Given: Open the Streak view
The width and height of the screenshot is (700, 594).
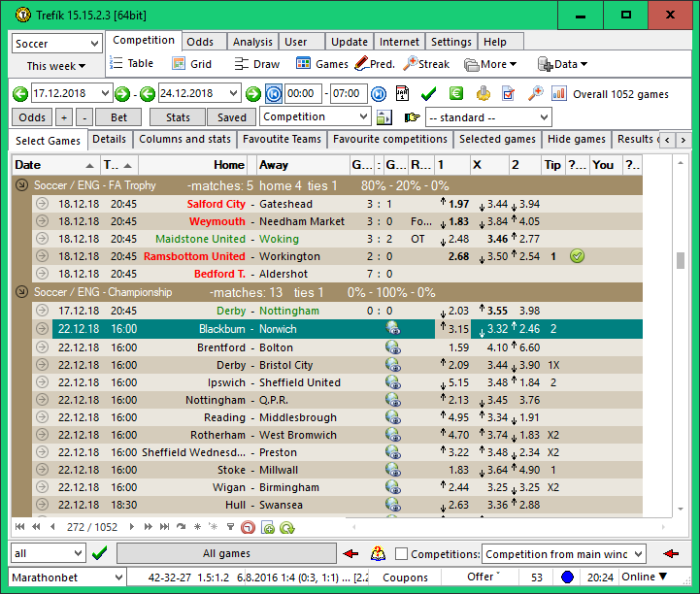Looking at the screenshot, I should [426, 64].
